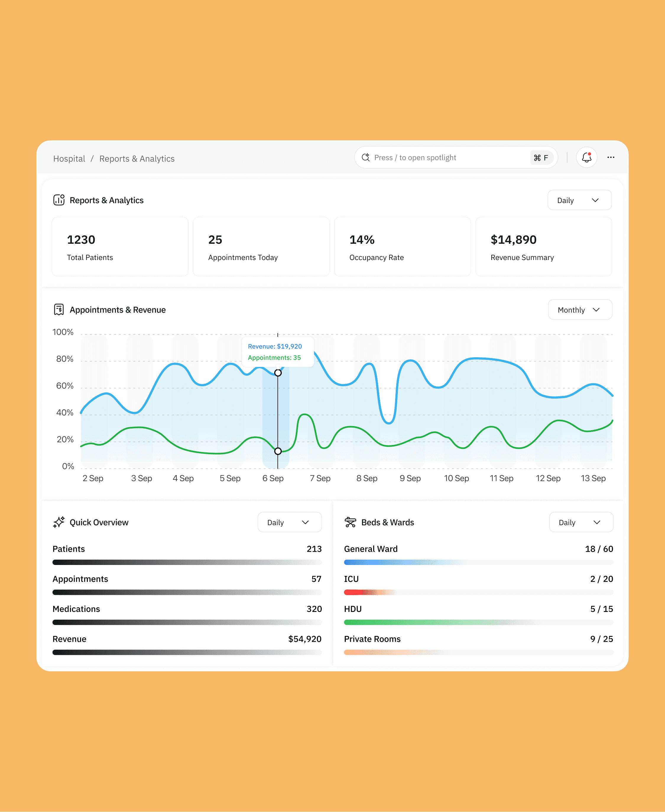Image resolution: width=665 pixels, height=812 pixels.
Task: Click the Quick Overview sparkles icon
Action: pos(59,522)
